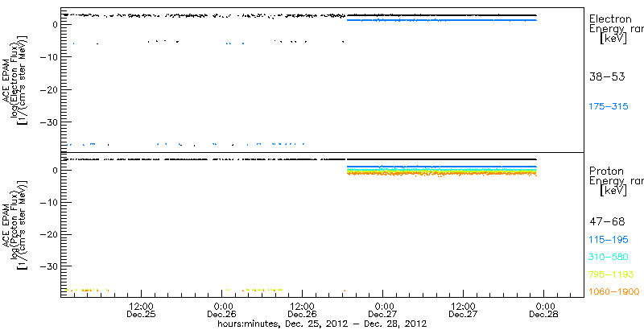
Task: Click the ACE EPAM Electron Flux y-axis title
Action: click(14, 79)
